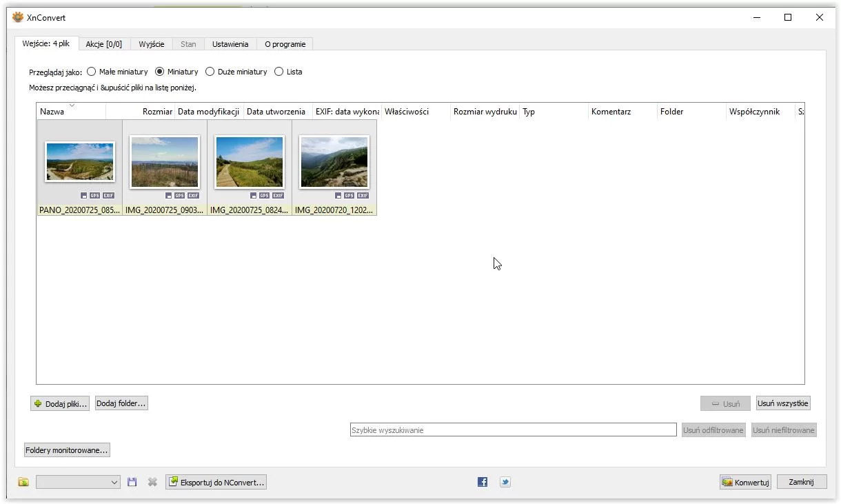Expand the preset dropdown in the bottom bar
The image size is (841, 504).
pyautogui.click(x=114, y=482)
